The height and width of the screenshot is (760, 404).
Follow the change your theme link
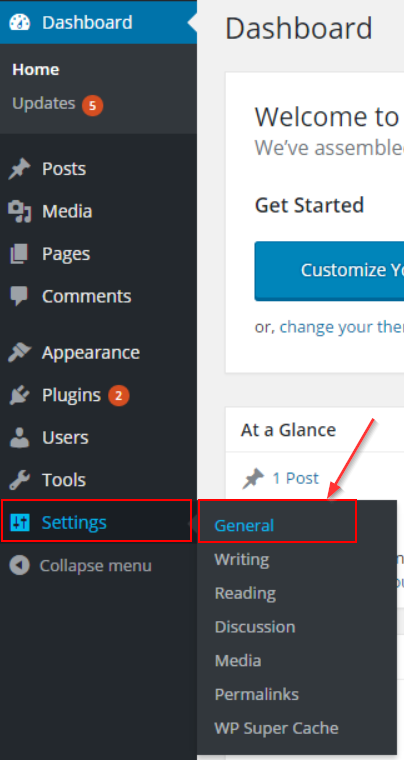tap(342, 327)
